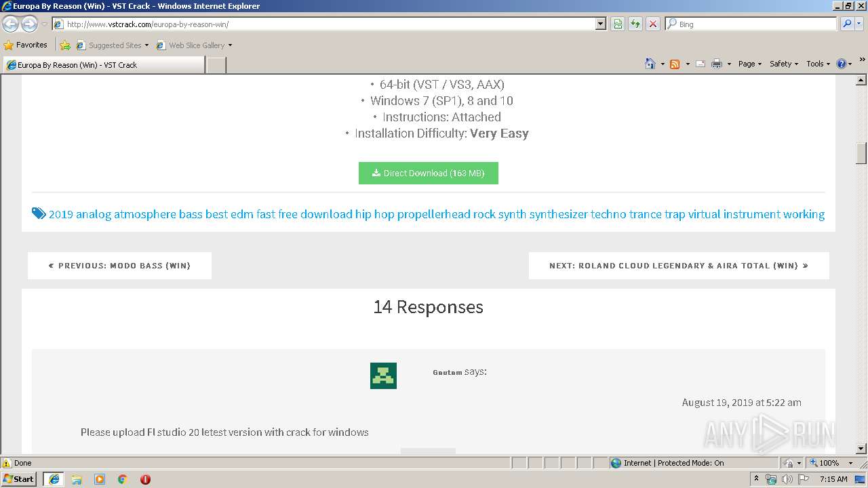
Task: Show hidden tray icons arrow
Action: (x=756, y=479)
